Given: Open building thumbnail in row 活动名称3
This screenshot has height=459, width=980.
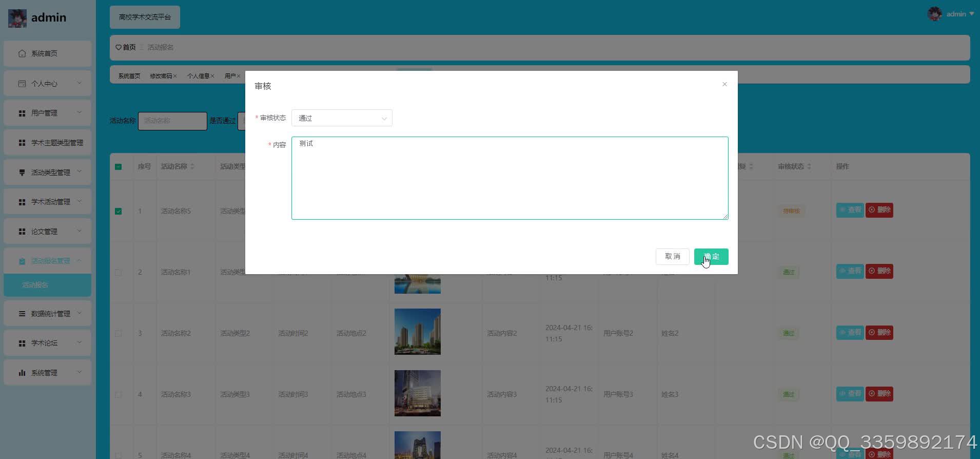Looking at the screenshot, I should click(417, 393).
